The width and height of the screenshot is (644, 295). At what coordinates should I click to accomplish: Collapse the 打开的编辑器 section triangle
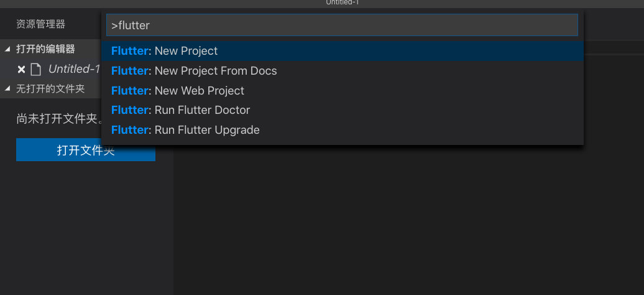point(7,49)
